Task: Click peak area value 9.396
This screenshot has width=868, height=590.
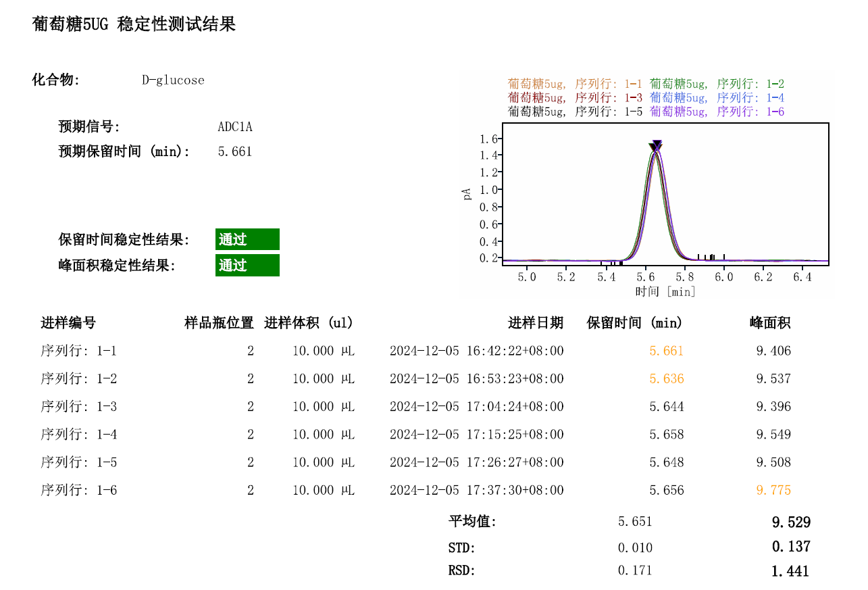Action: [773, 407]
